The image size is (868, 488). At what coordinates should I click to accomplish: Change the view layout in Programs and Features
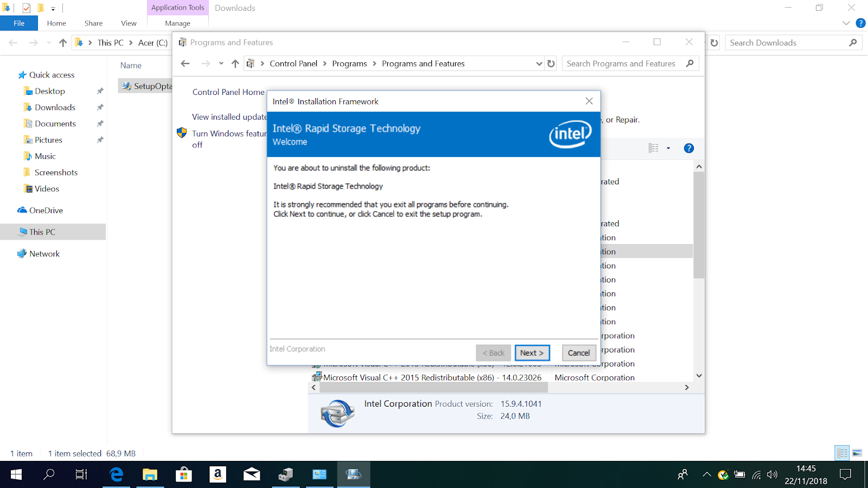pos(654,148)
